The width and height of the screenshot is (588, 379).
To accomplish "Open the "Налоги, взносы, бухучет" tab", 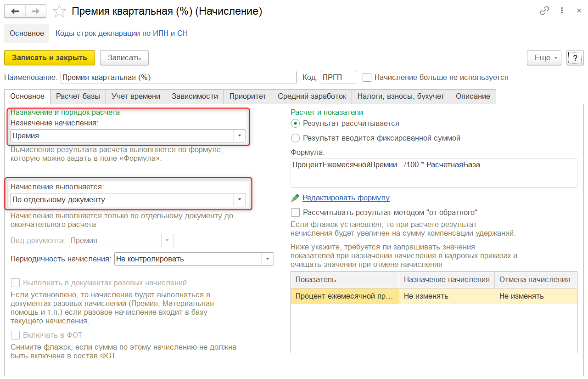I will [401, 96].
